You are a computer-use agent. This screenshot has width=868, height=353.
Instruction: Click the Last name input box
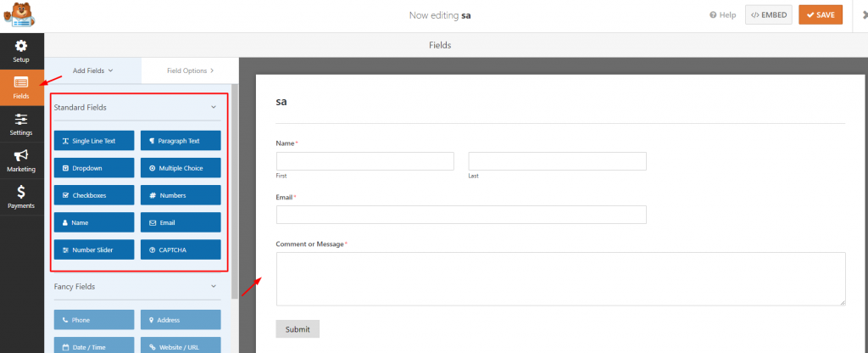558,161
